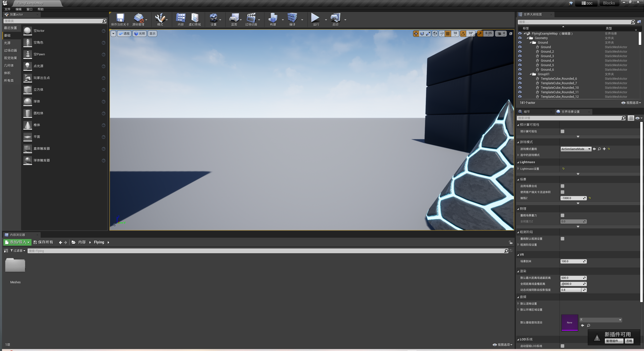This screenshot has width=644, height=351.
Task: Click the 动态间接阴影自投影强度 slider field
Action: point(571,290)
